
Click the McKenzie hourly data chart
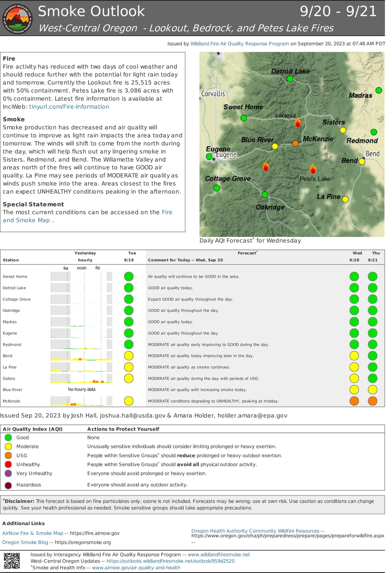coord(81,401)
